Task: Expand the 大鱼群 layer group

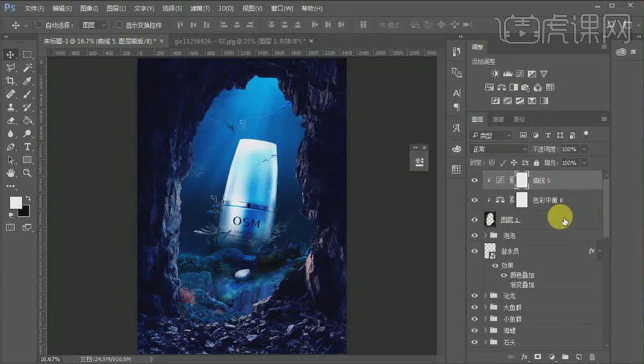Action: [x=485, y=307]
